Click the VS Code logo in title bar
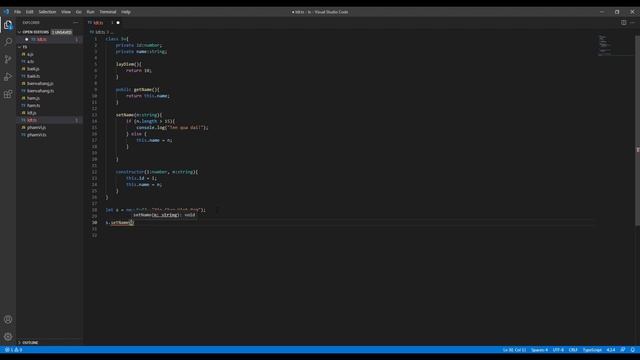The width and height of the screenshot is (640, 360). click(6, 12)
